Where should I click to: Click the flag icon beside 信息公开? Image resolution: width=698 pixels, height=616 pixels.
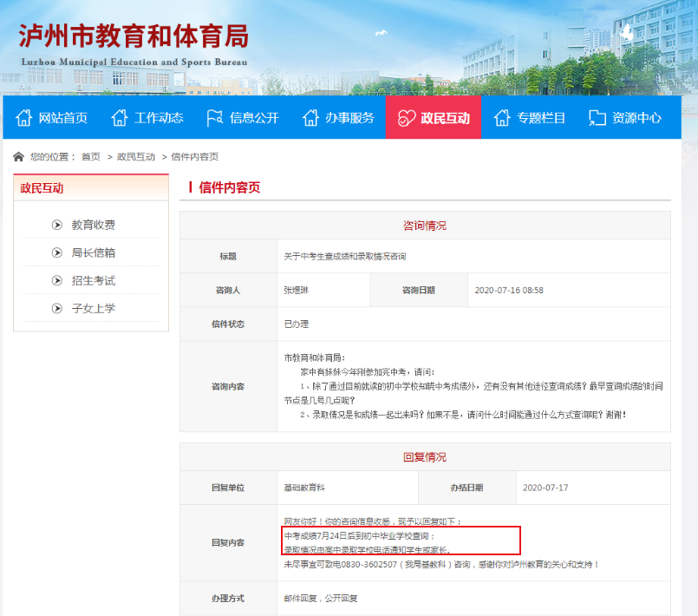(x=215, y=118)
